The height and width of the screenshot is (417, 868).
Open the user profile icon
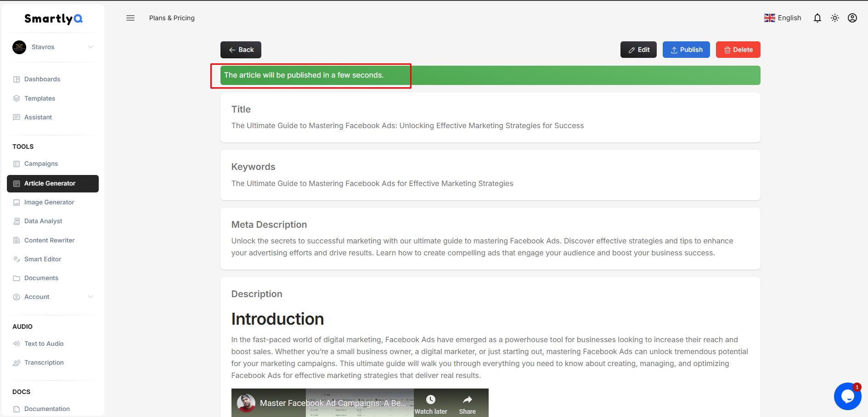pos(852,18)
